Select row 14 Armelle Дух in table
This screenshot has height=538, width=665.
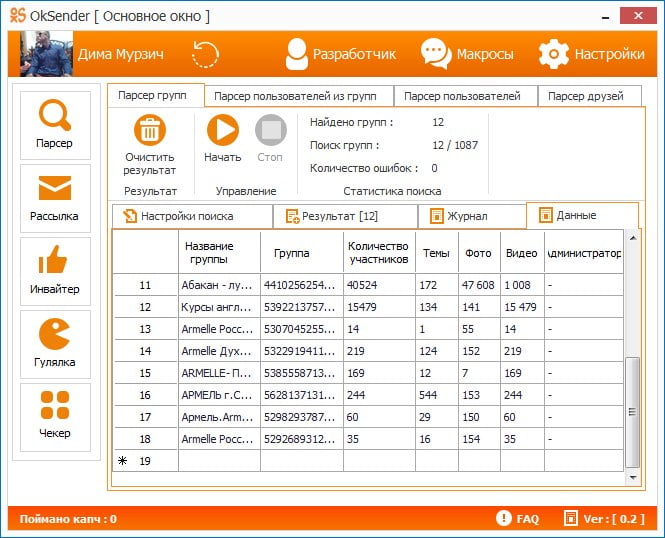[x=368, y=351]
